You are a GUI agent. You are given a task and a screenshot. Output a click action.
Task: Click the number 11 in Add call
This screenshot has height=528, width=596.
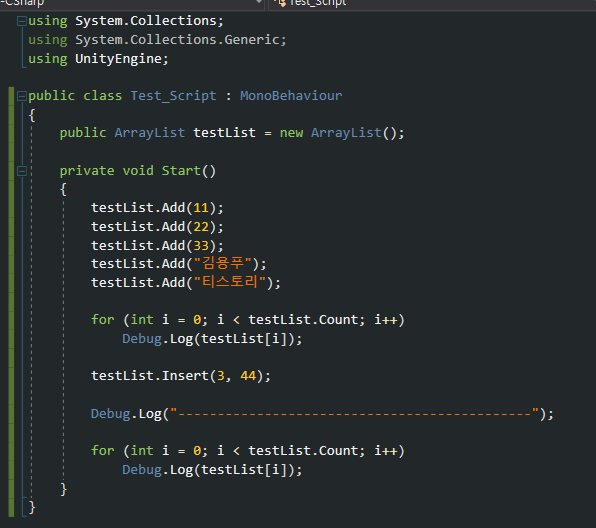click(201, 208)
